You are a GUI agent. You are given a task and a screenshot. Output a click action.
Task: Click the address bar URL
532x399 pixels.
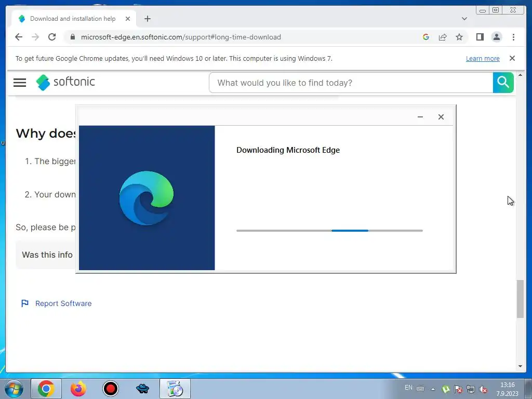click(x=181, y=37)
